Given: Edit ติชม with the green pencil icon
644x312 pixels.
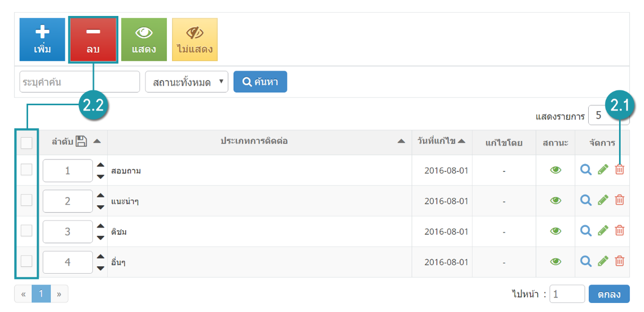Looking at the screenshot, I should (603, 230).
